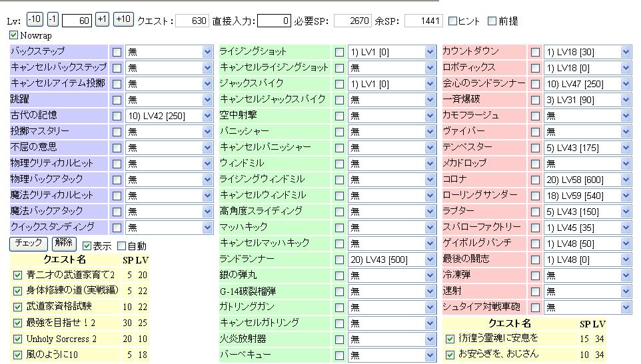The width and height of the screenshot is (641, 364).
Task: Open the ランドランナー level dropdown
Action: click(x=392, y=259)
